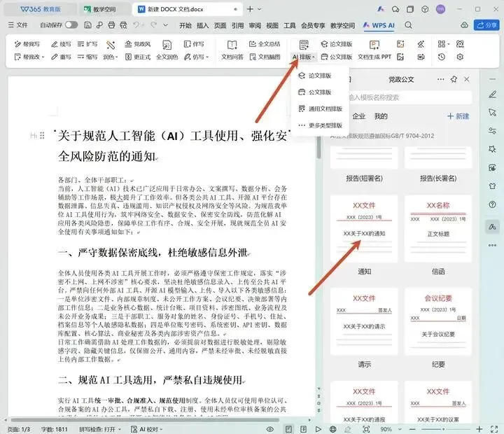This screenshot has height=434, width=504.
Task: Open the 党政公文 panel more options
Action: tap(441, 79)
